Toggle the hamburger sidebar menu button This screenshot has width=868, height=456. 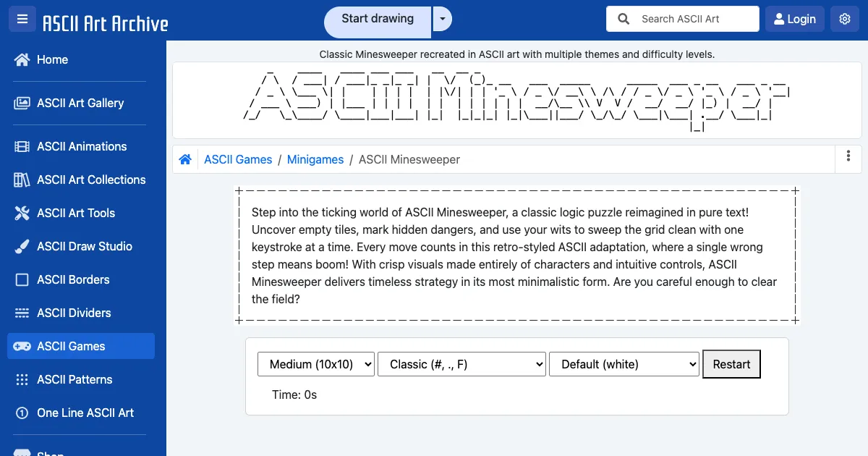click(x=22, y=20)
